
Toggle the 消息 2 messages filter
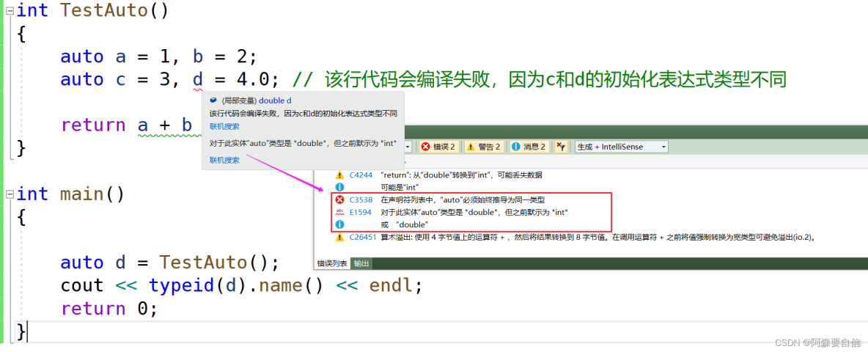click(529, 147)
